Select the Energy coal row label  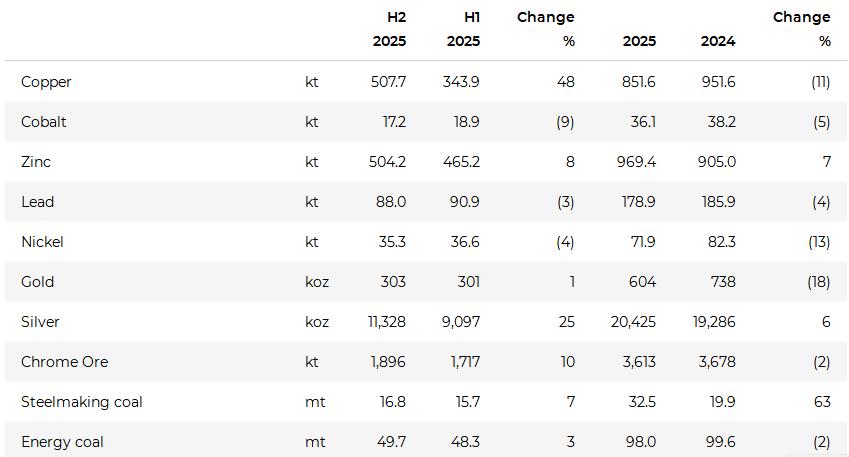(x=62, y=442)
